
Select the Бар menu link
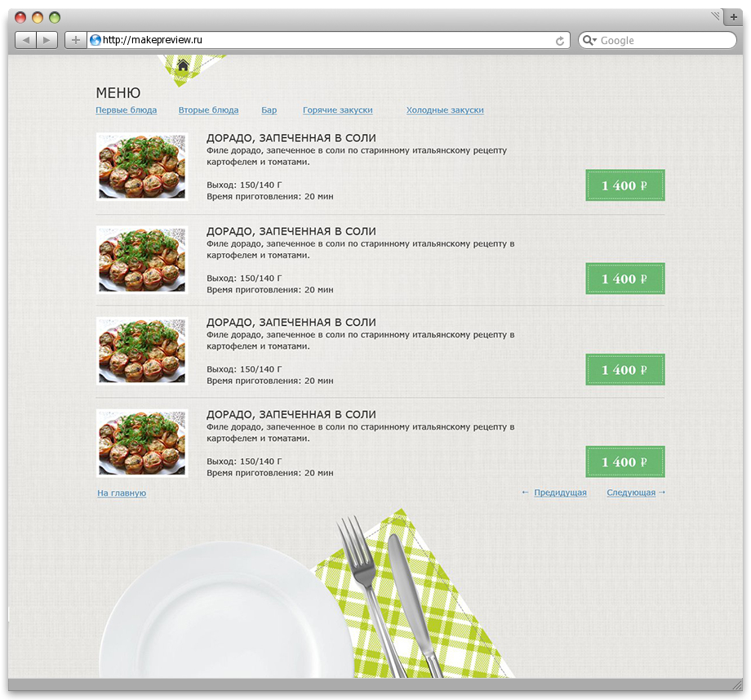[x=269, y=109]
